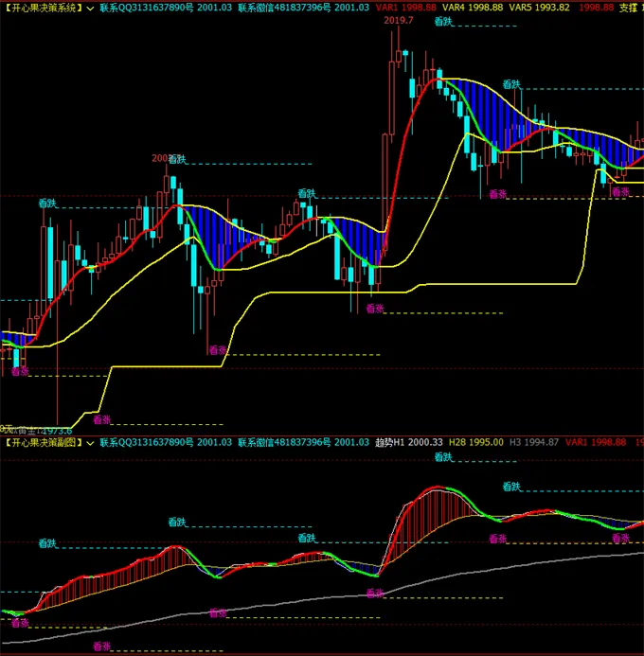
Task: Click 趋势H1 2000.33 in sub-chart header
Action: tap(408, 442)
